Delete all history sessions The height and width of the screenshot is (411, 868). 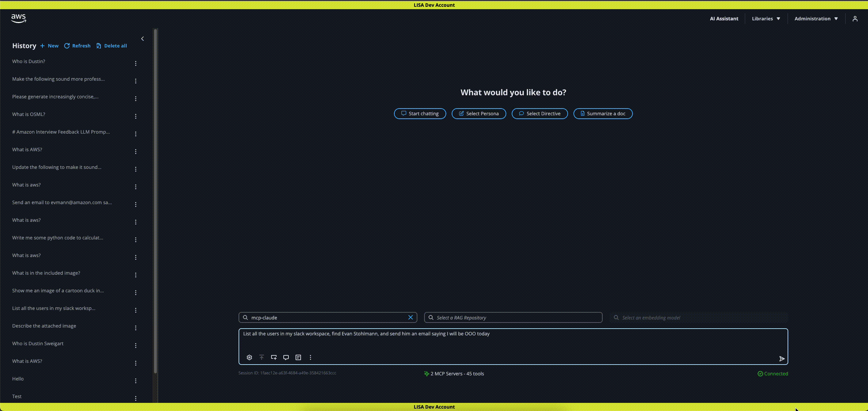tap(112, 46)
